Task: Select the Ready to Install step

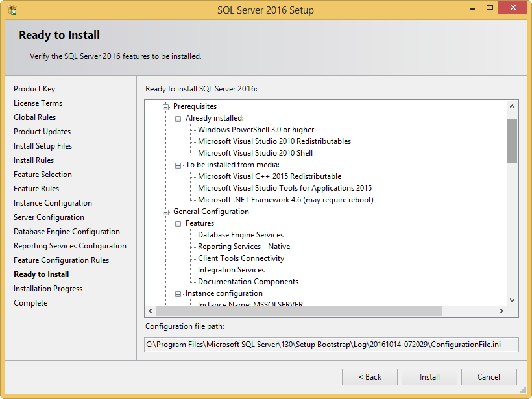Action: click(41, 274)
